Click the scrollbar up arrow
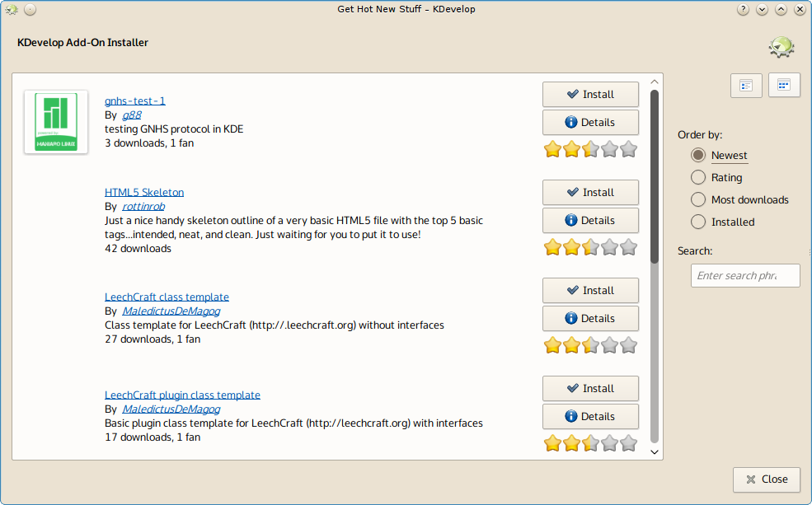This screenshot has height=505, width=812. click(654, 82)
